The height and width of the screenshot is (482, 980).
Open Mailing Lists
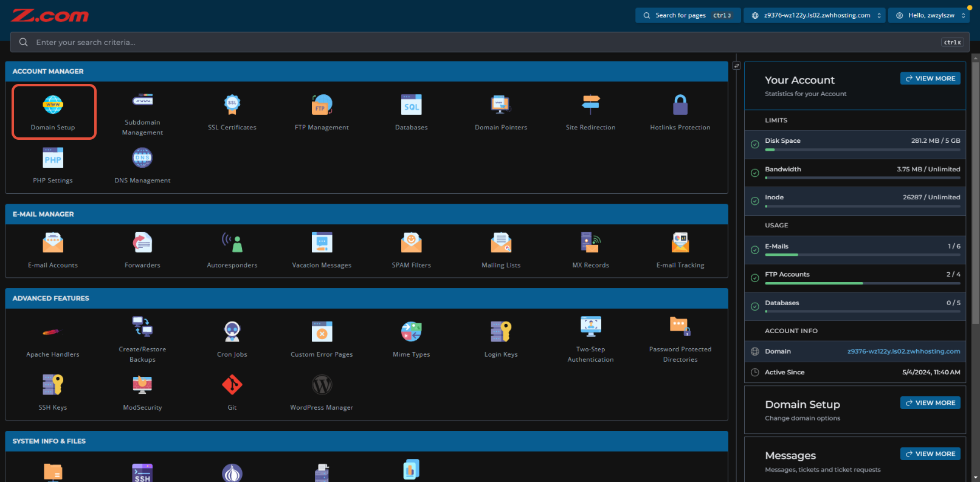[501, 250]
